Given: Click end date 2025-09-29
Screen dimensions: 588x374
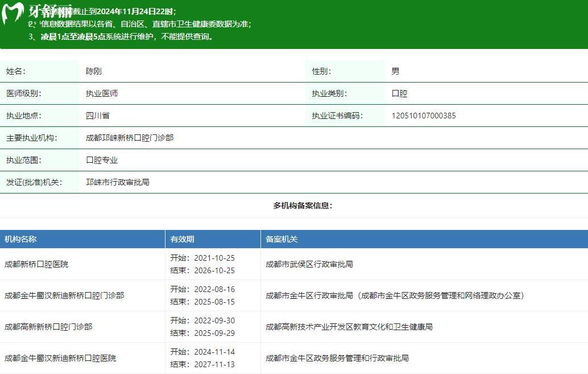Looking at the screenshot, I should tap(214, 332).
